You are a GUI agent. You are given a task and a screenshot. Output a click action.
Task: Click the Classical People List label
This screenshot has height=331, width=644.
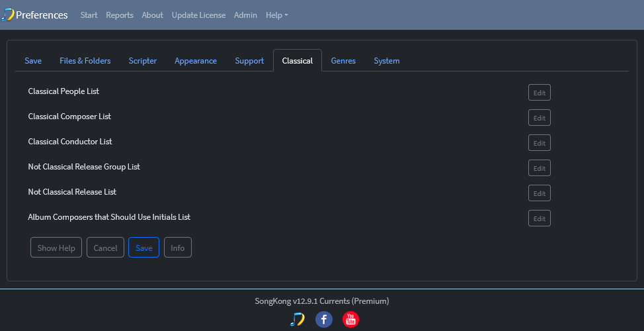[63, 91]
